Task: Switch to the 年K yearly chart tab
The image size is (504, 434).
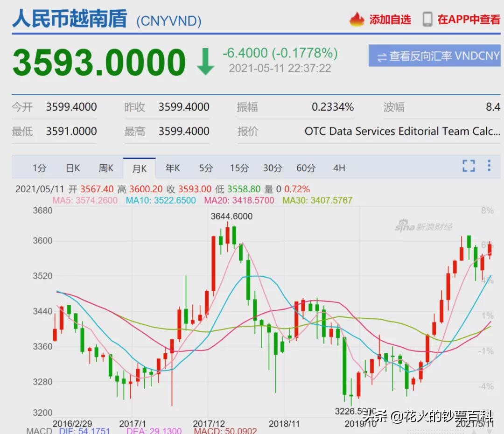Action: click(x=172, y=168)
